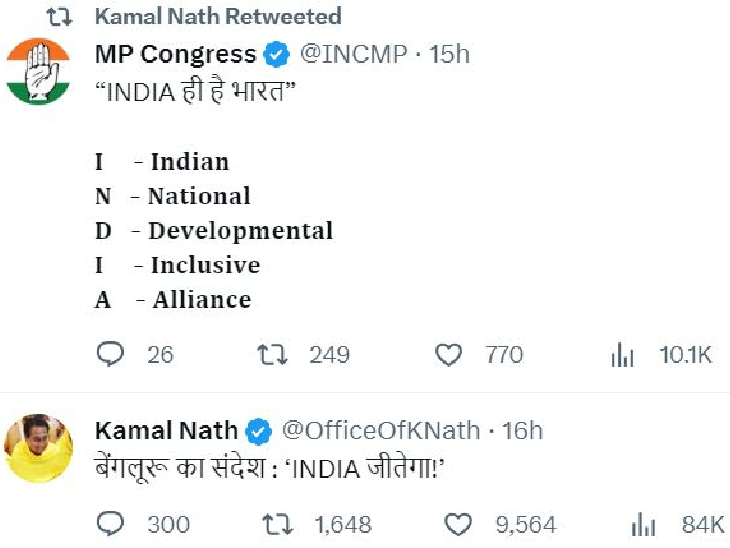View analytics icon on MP Congress tweet

point(622,355)
